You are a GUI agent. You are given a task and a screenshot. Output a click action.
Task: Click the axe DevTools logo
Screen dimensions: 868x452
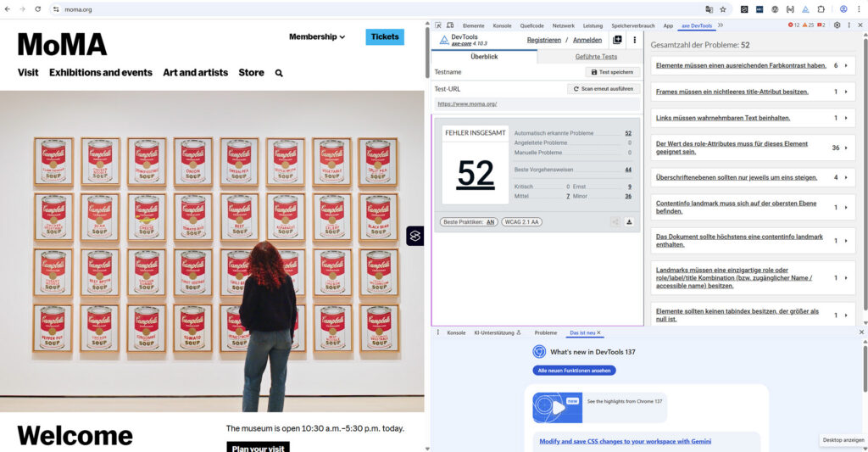point(444,40)
